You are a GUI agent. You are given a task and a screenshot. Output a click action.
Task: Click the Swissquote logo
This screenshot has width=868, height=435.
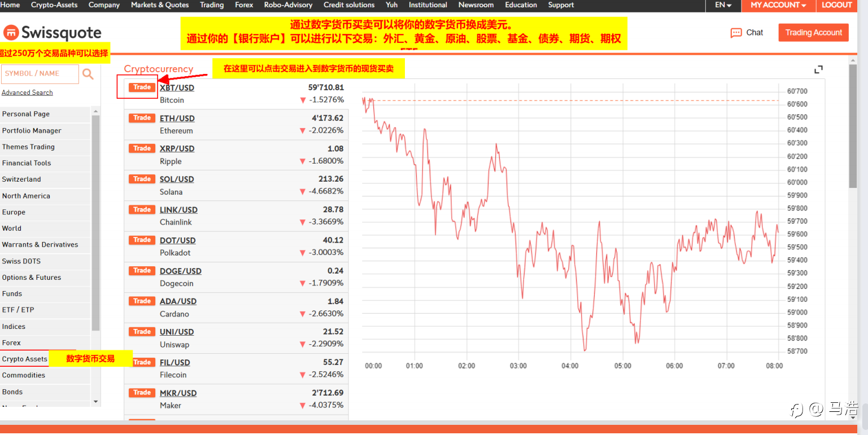(53, 33)
